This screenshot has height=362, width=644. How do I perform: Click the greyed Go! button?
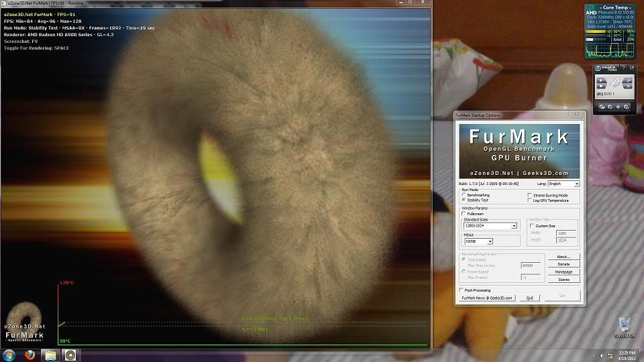562,296
